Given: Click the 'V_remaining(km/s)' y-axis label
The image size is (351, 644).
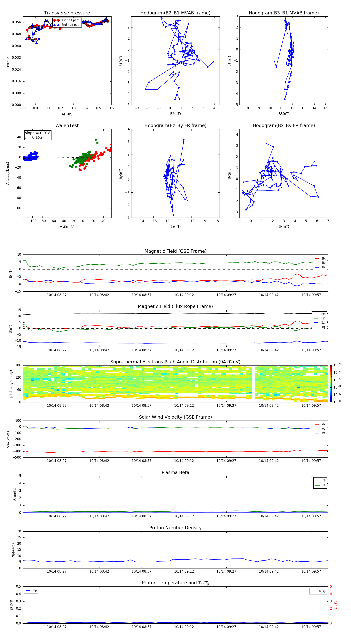Looking at the screenshot, I should [x=8, y=173].
